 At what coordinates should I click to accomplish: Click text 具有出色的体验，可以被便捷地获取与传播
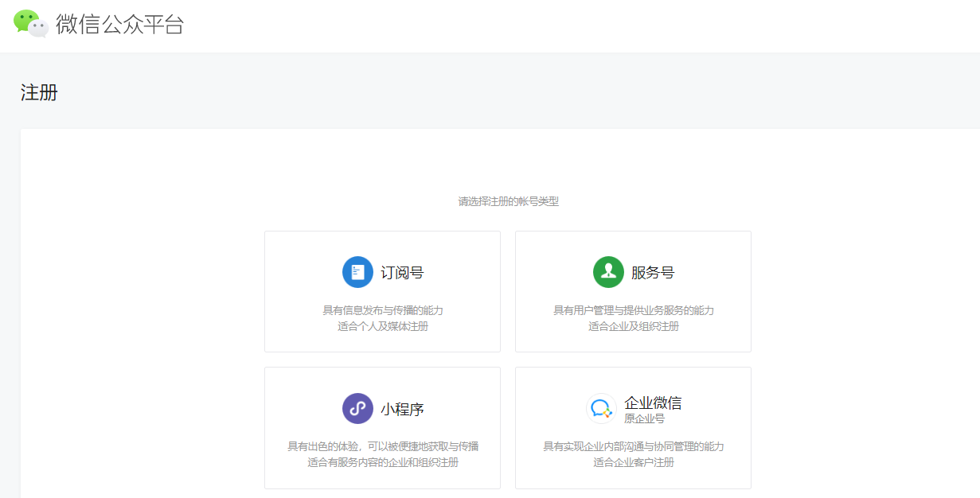(383, 446)
